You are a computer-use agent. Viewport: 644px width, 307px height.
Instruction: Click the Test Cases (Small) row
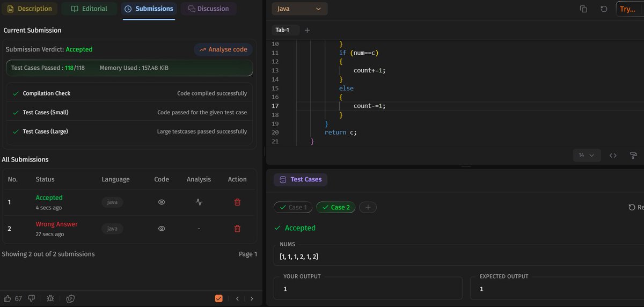point(129,112)
